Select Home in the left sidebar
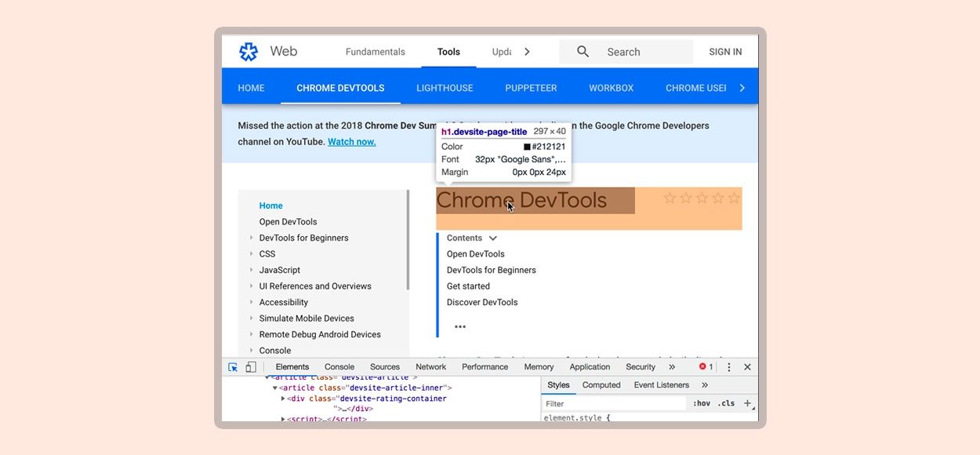 [271, 206]
